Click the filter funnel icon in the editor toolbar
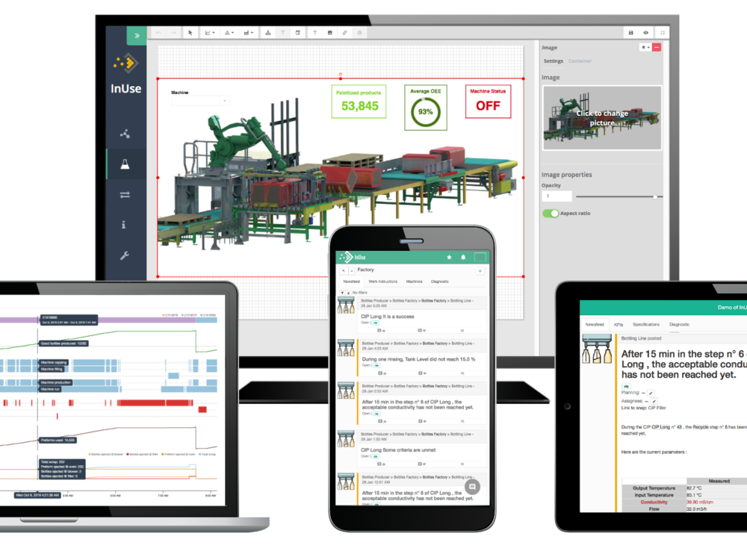Viewport: 747px width, 560px height. [x=283, y=33]
